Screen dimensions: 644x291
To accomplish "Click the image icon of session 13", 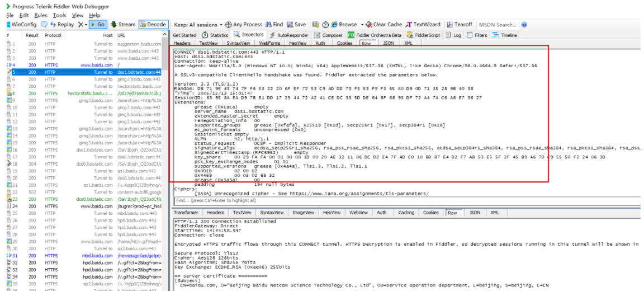I will click(x=8, y=128).
